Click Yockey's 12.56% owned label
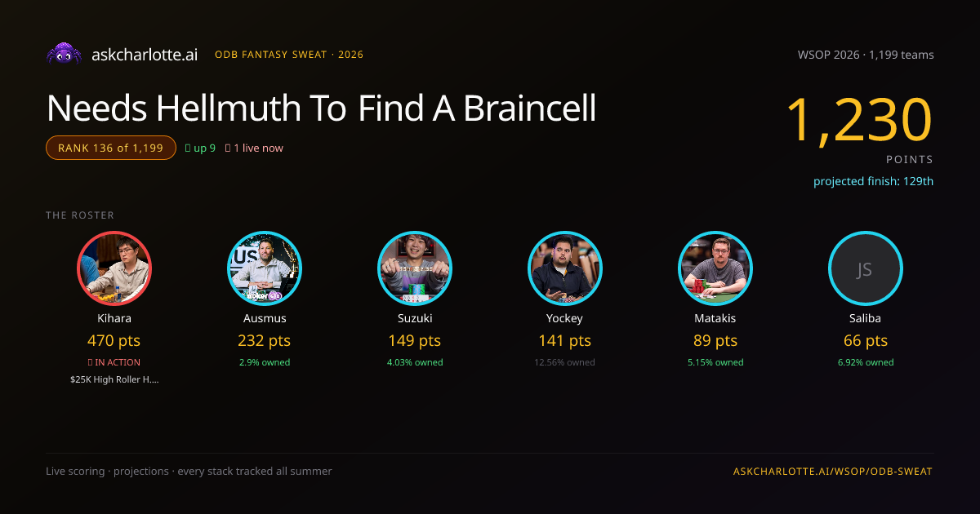 pos(565,362)
